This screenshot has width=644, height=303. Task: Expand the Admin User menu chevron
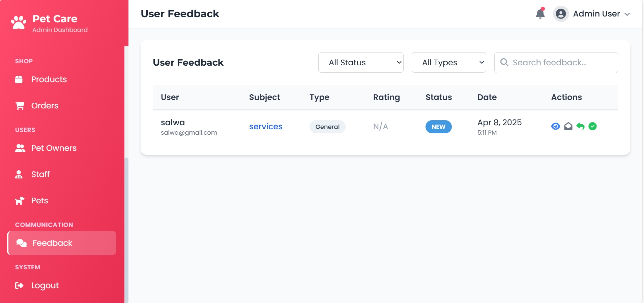tap(627, 14)
